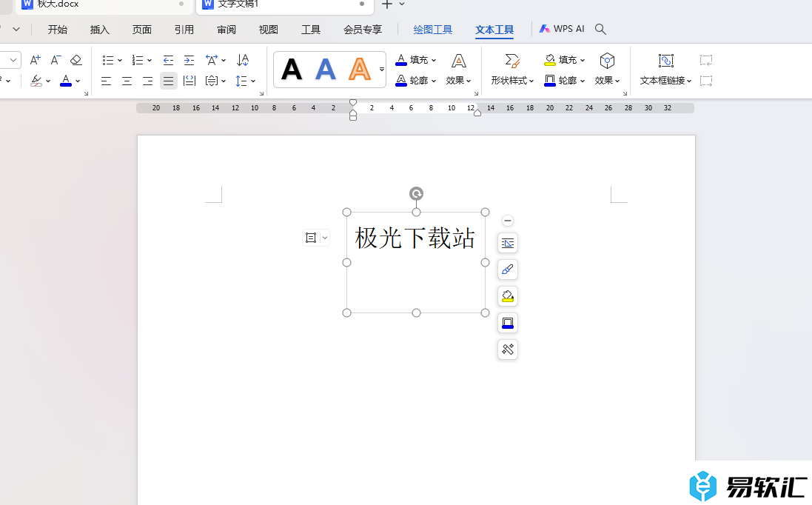Open the font color dropdown arrow
Screen dimensions: 812x505
(x=78, y=81)
